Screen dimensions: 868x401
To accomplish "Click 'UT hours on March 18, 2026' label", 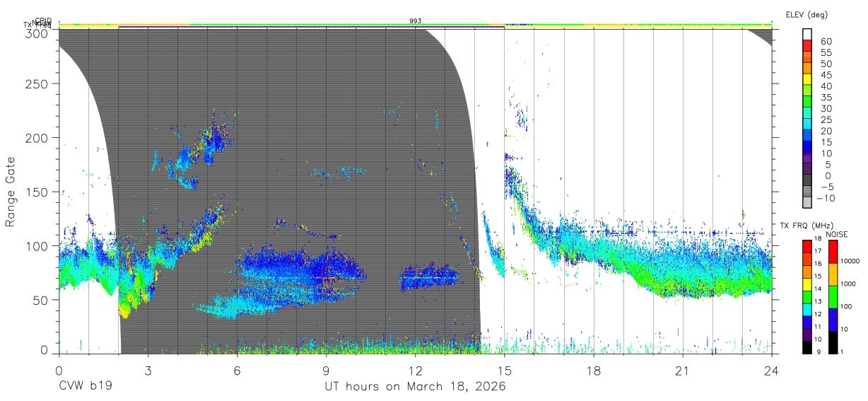I will point(415,388).
